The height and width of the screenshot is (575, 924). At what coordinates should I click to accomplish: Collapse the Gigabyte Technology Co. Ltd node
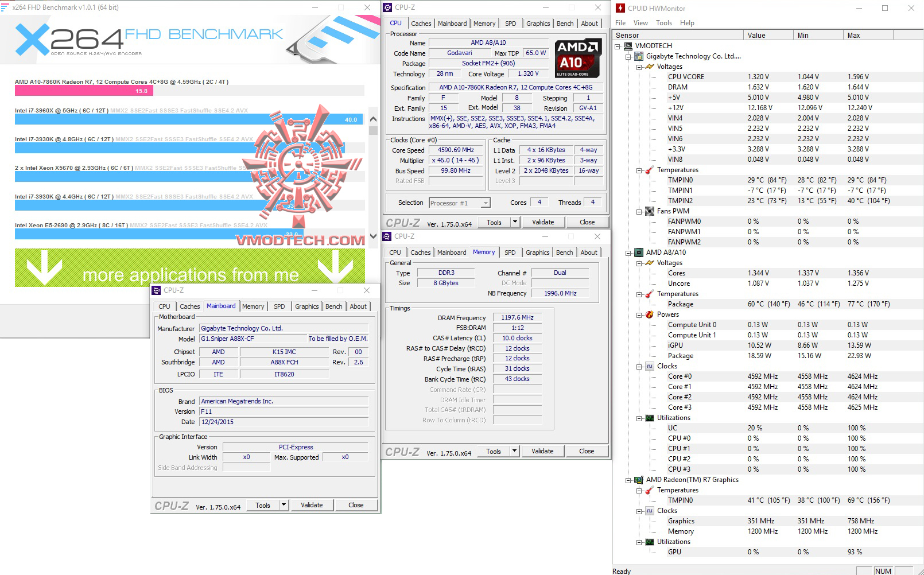point(628,56)
